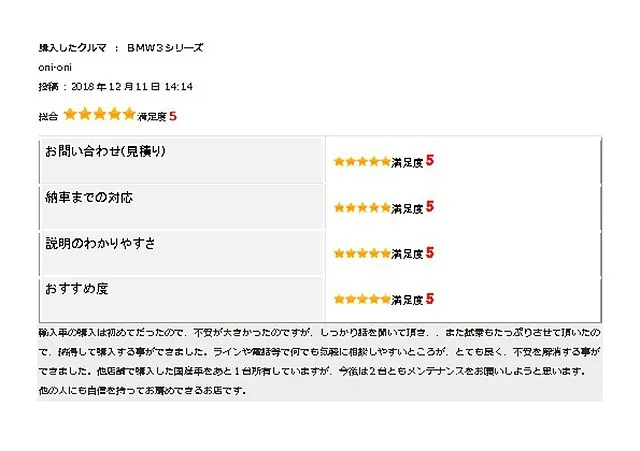Click the overall rating gold stars
Viewport: 640px width, 451px height.
(100, 114)
